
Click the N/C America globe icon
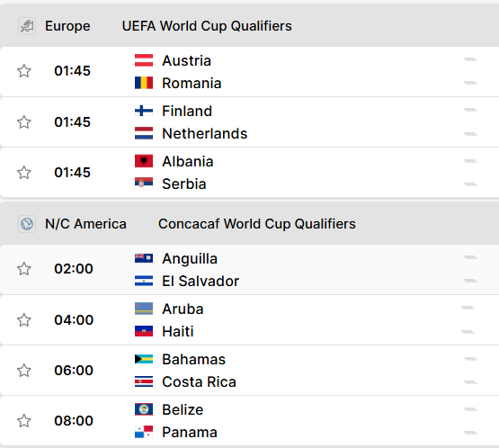(27, 224)
